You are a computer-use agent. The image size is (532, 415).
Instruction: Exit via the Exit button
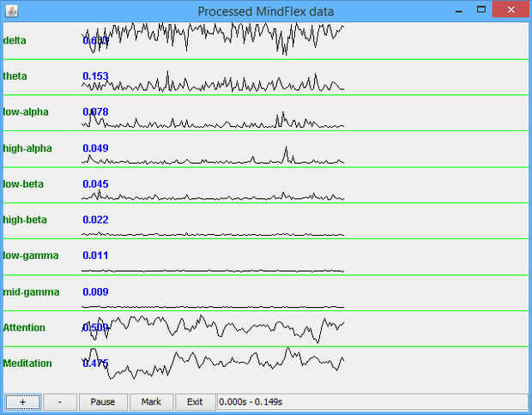(195, 402)
